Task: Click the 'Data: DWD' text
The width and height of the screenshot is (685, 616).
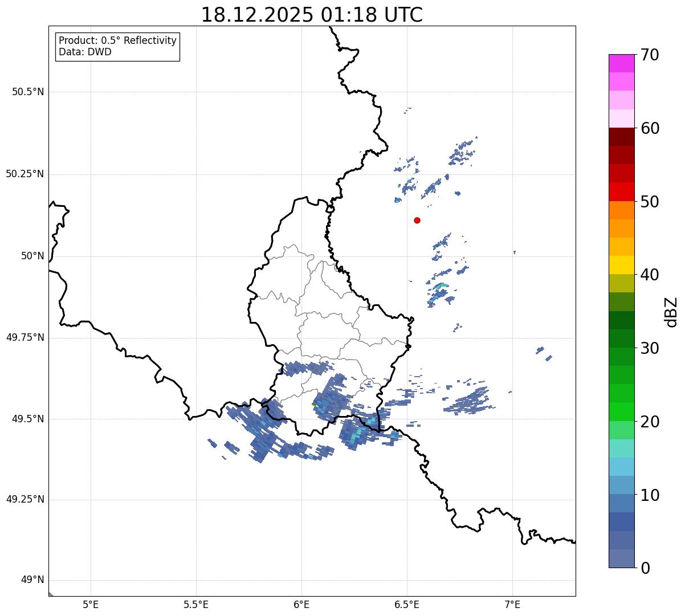Action: point(85,52)
